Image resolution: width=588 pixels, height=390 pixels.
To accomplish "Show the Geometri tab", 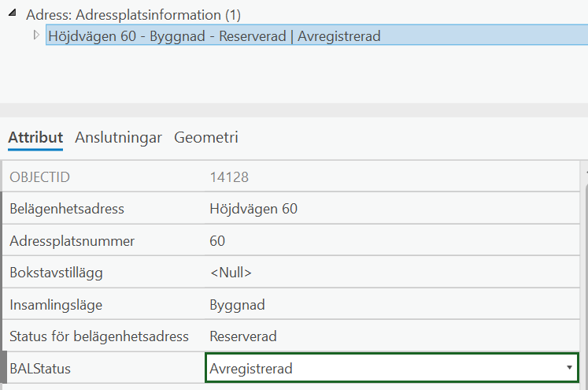I will point(206,137).
